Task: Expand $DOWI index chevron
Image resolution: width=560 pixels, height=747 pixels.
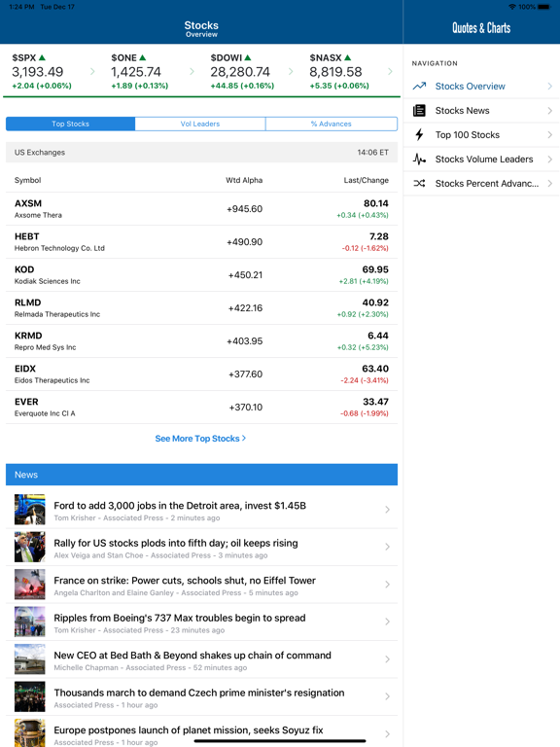Action: [x=291, y=71]
